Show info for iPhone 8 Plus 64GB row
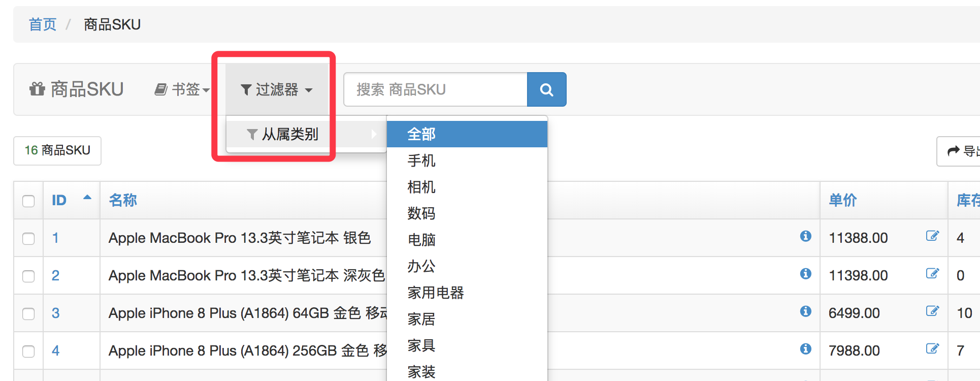980x381 pixels. (805, 311)
